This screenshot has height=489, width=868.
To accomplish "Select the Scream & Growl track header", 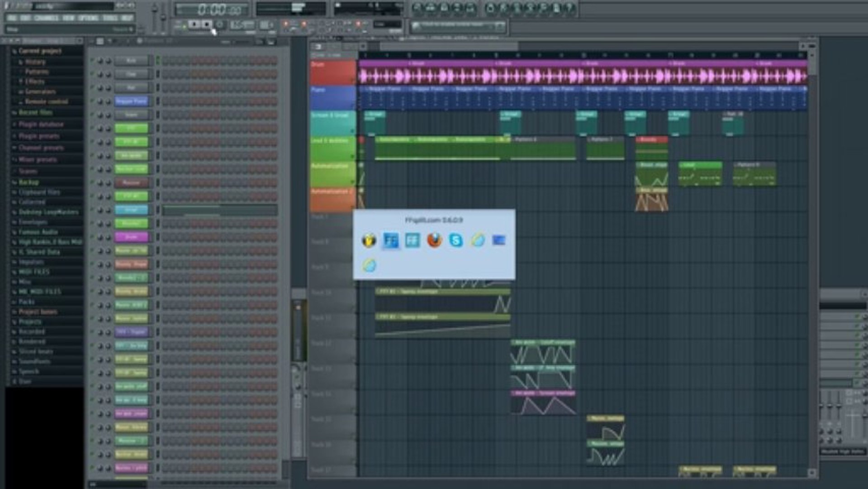I will coord(332,123).
